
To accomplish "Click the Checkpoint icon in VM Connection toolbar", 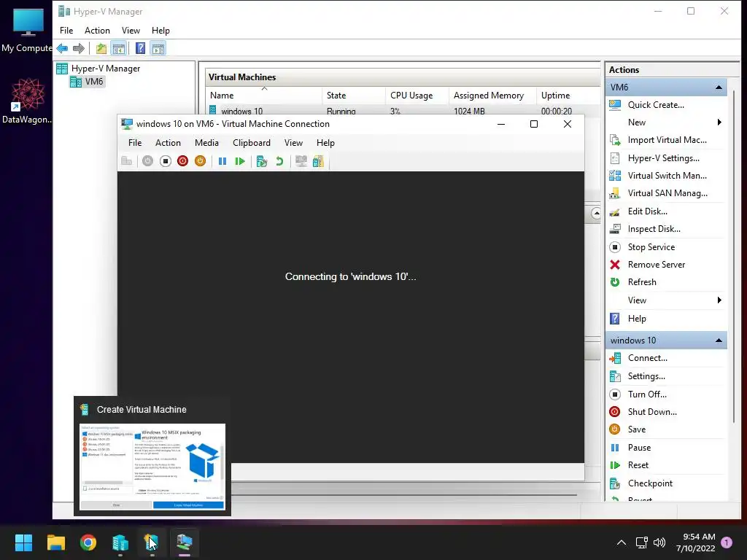I will (x=262, y=161).
